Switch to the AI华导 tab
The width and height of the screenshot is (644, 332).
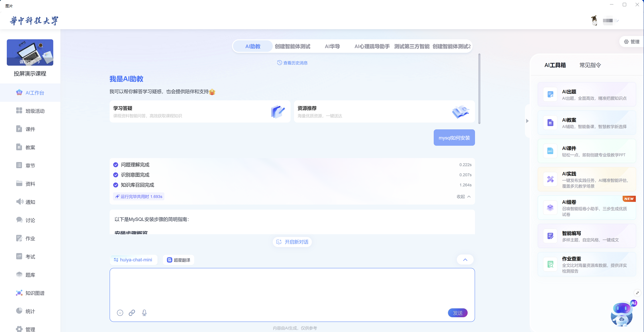pyautogui.click(x=332, y=46)
